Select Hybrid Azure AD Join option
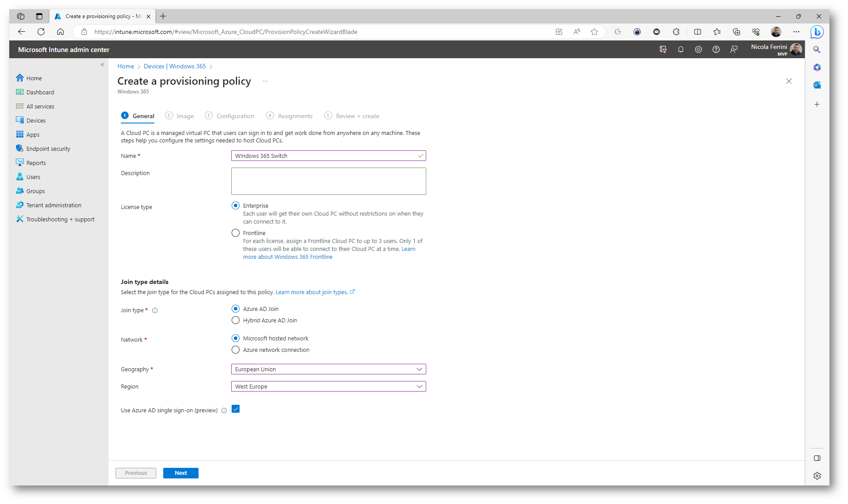This screenshot has height=504, width=848. pyautogui.click(x=236, y=320)
